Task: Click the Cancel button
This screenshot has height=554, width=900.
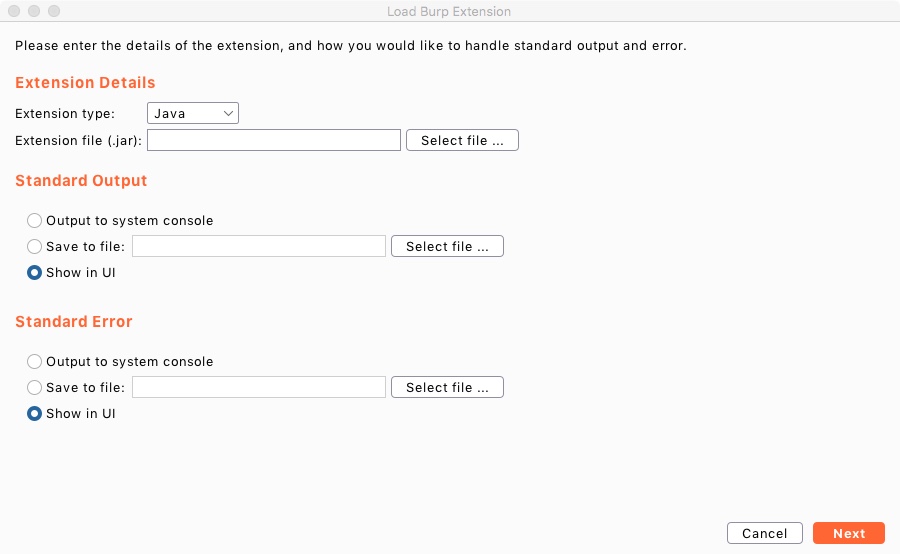Action: (765, 533)
